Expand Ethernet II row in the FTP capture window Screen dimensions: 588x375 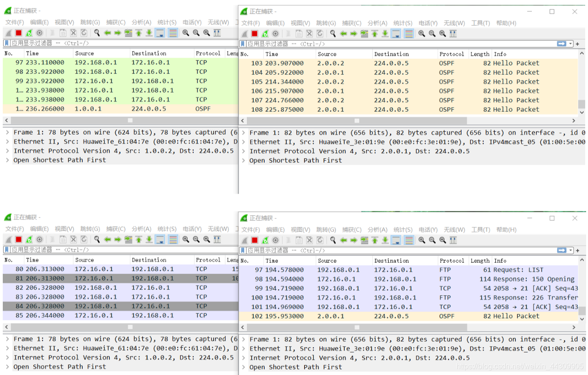pos(243,348)
